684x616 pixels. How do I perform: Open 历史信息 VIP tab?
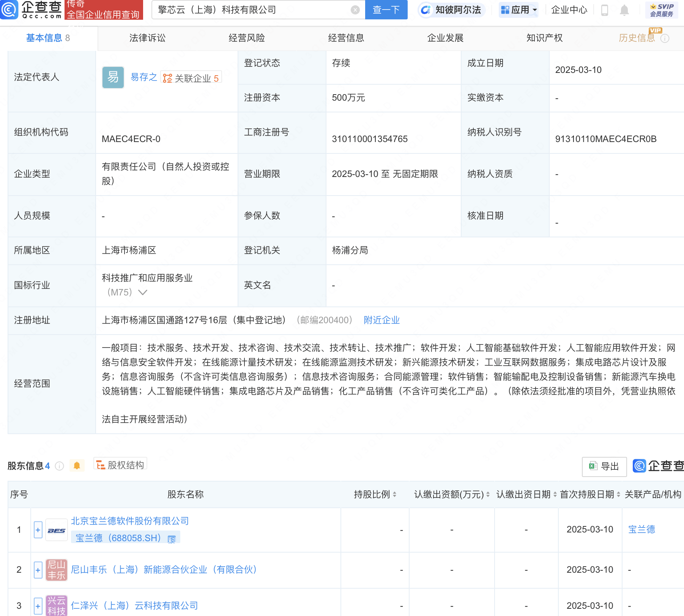637,38
